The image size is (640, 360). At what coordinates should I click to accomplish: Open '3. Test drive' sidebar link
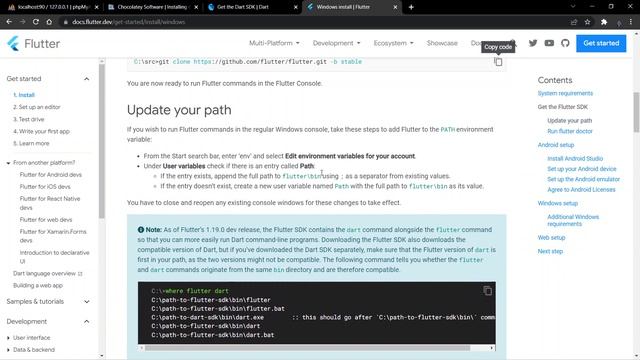(x=29, y=119)
